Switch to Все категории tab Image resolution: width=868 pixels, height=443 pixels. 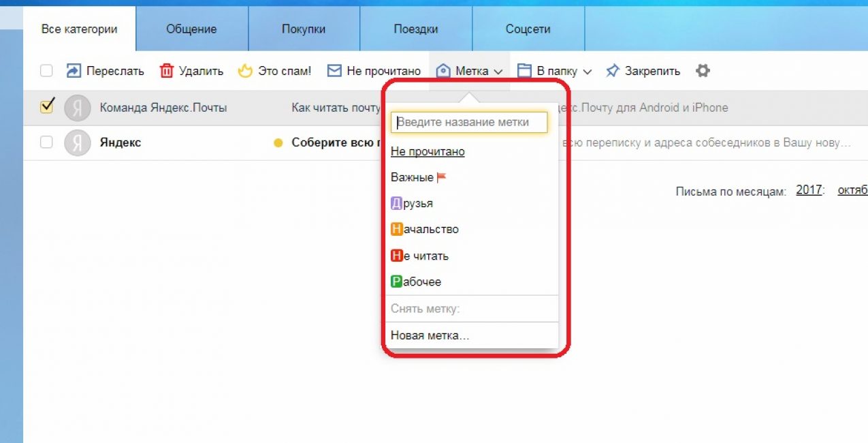pos(80,29)
